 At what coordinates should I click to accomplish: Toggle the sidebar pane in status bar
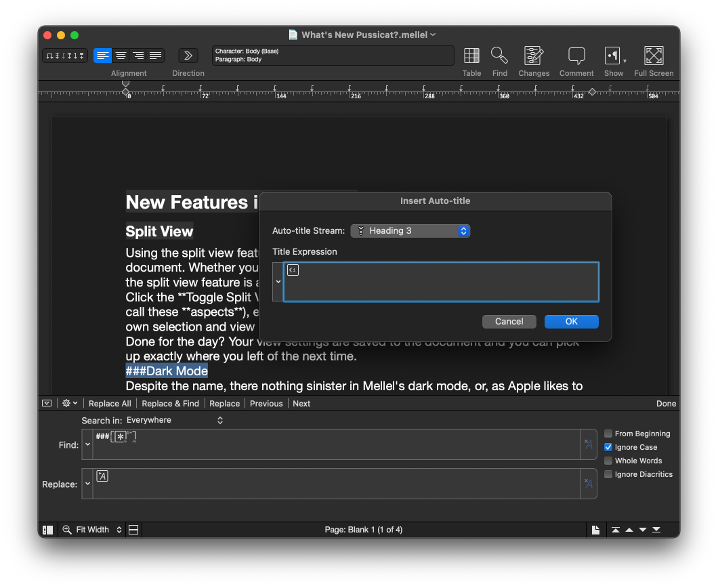pos(47,530)
